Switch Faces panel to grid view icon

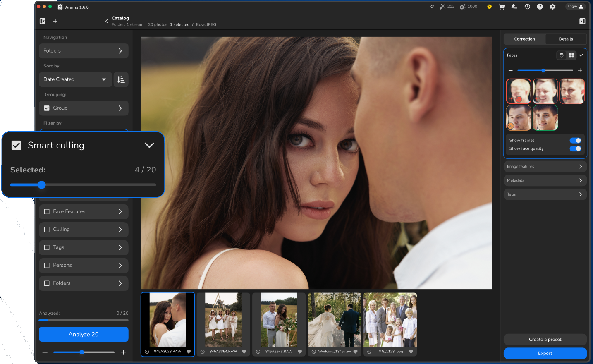pos(571,55)
